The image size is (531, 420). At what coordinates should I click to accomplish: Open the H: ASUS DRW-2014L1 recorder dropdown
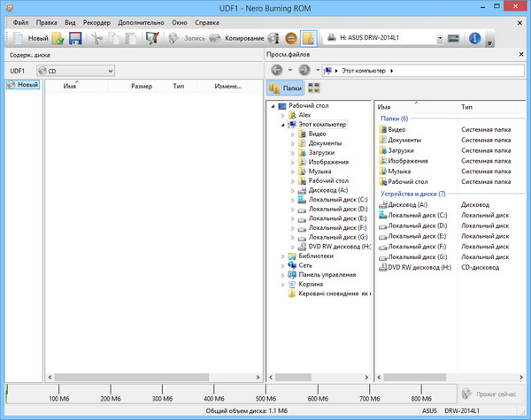click(x=384, y=39)
